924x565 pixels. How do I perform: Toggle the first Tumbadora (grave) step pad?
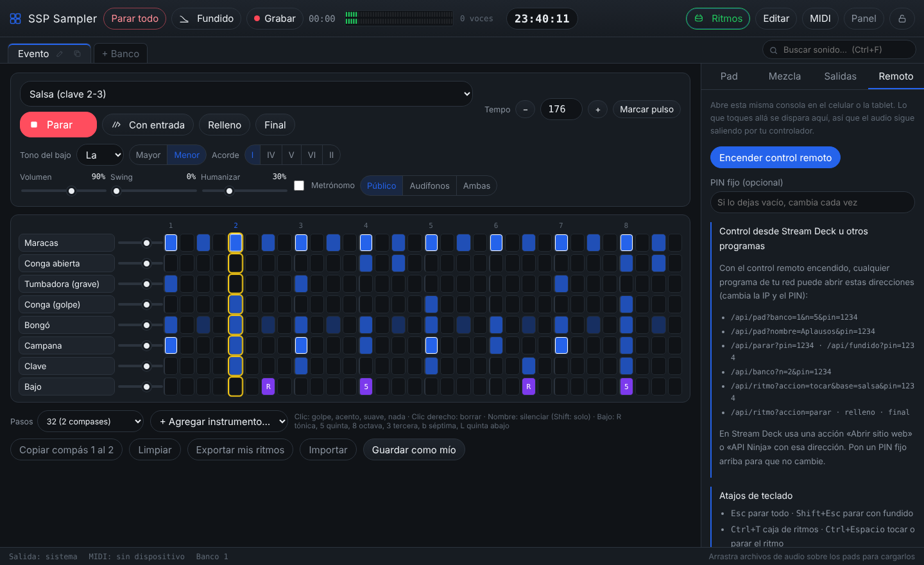[x=171, y=284]
